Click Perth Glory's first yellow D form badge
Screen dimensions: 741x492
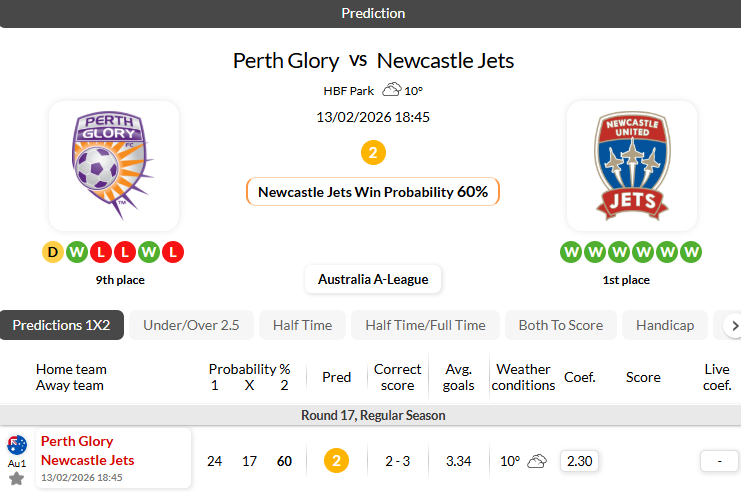click(53, 252)
